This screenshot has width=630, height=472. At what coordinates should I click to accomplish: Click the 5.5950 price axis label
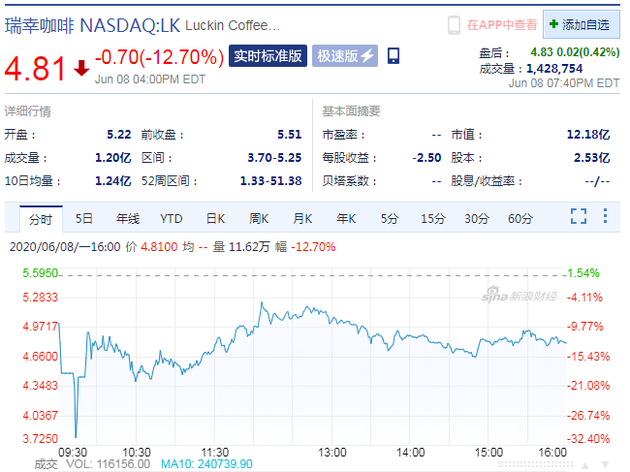pyautogui.click(x=40, y=273)
